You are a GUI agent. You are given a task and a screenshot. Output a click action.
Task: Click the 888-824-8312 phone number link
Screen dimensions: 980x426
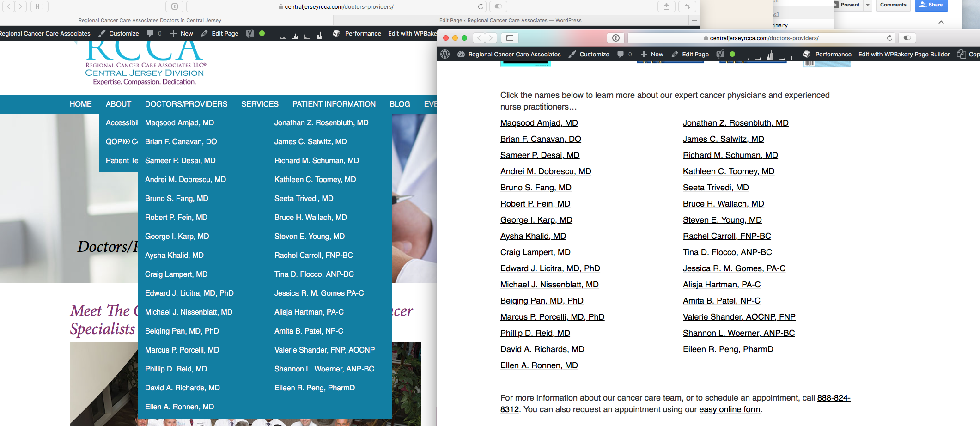tap(834, 398)
